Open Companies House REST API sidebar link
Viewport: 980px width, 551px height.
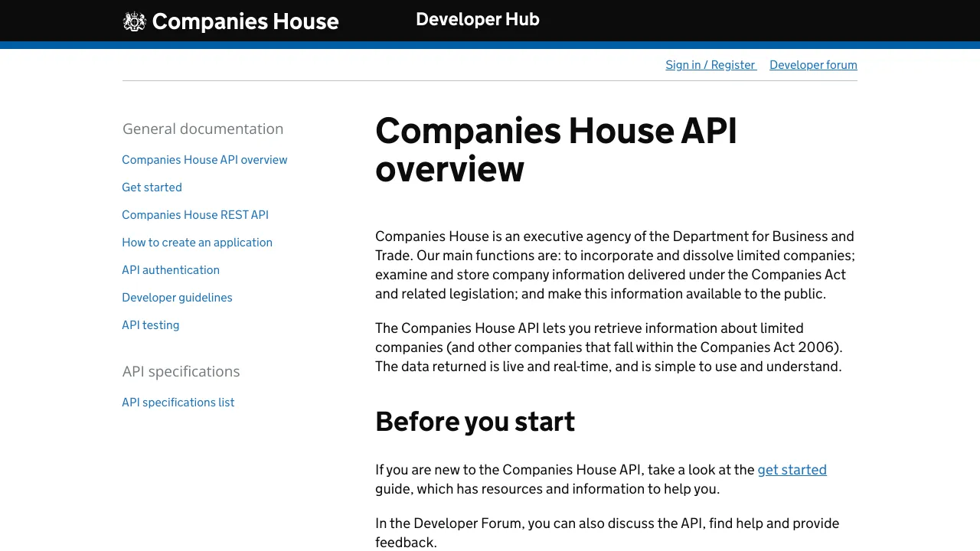(x=195, y=215)
